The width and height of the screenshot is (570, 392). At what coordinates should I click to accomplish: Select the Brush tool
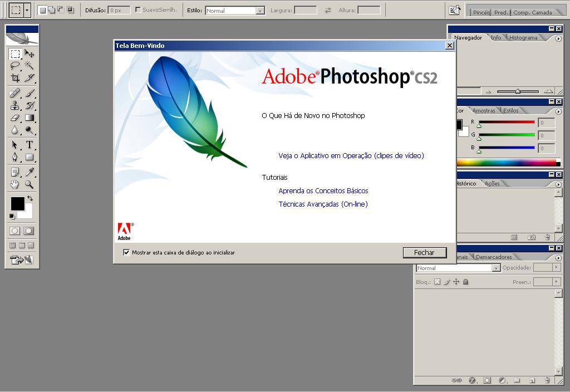(x=29, y=94)
